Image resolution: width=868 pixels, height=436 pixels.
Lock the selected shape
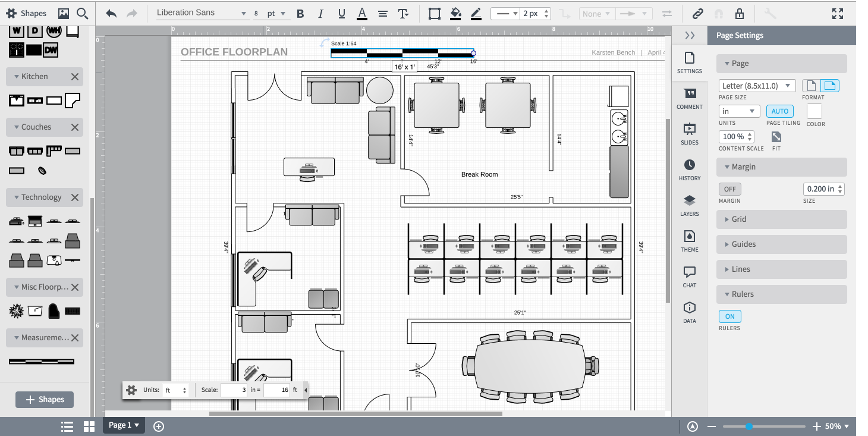click(739, 14)
